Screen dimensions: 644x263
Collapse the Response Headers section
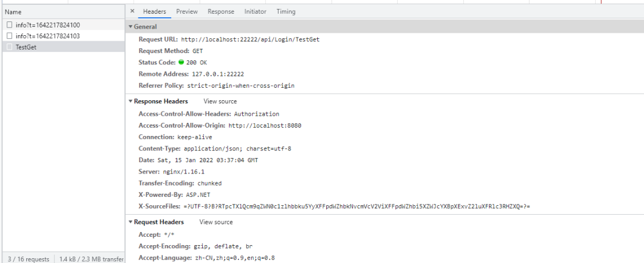[x=131, y=101]
